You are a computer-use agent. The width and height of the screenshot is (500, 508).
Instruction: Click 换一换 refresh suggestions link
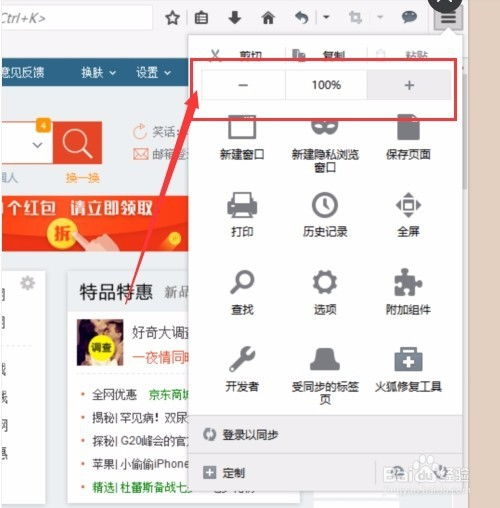[82, 178]
